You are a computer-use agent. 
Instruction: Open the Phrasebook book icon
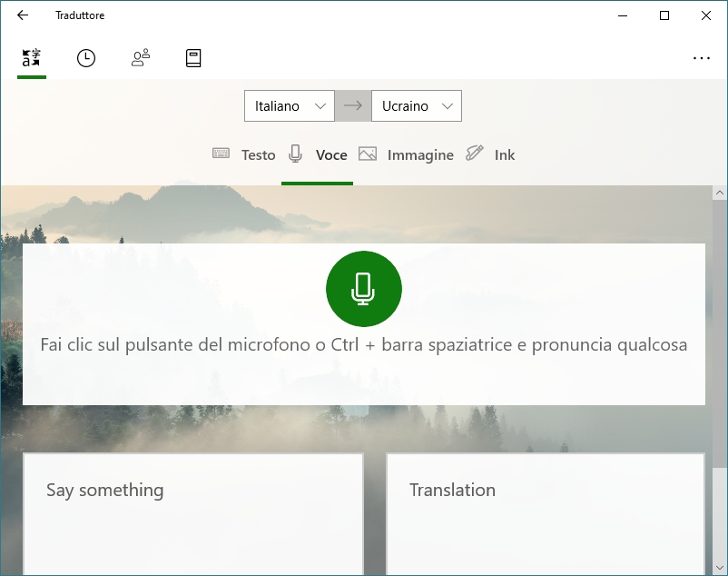(193, 58)
